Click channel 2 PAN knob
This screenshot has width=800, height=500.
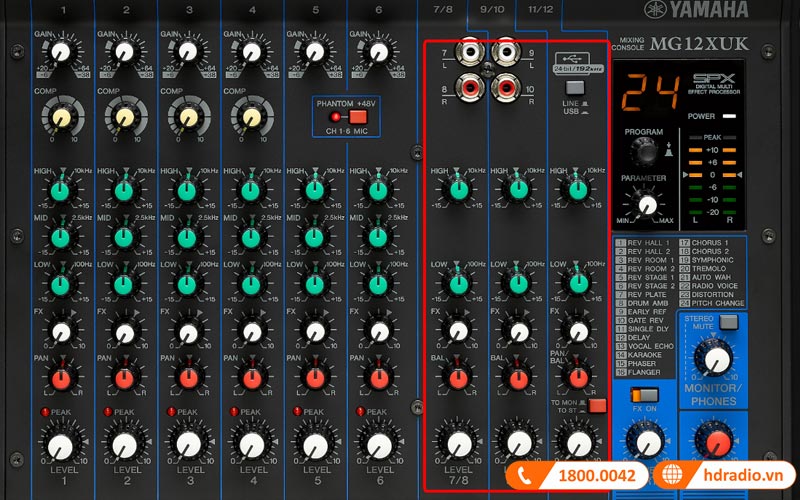tap(124, 380)
